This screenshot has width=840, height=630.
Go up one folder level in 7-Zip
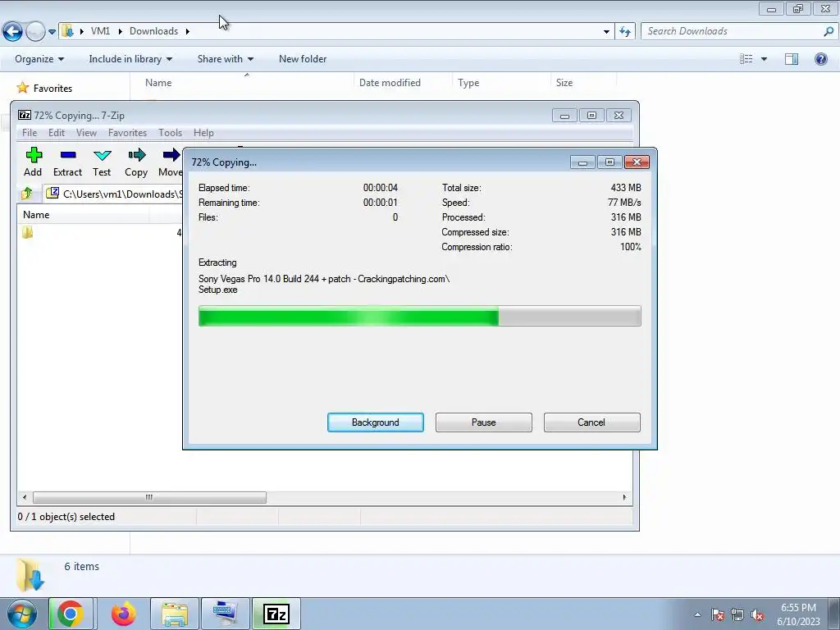click(x=27, y=194)
